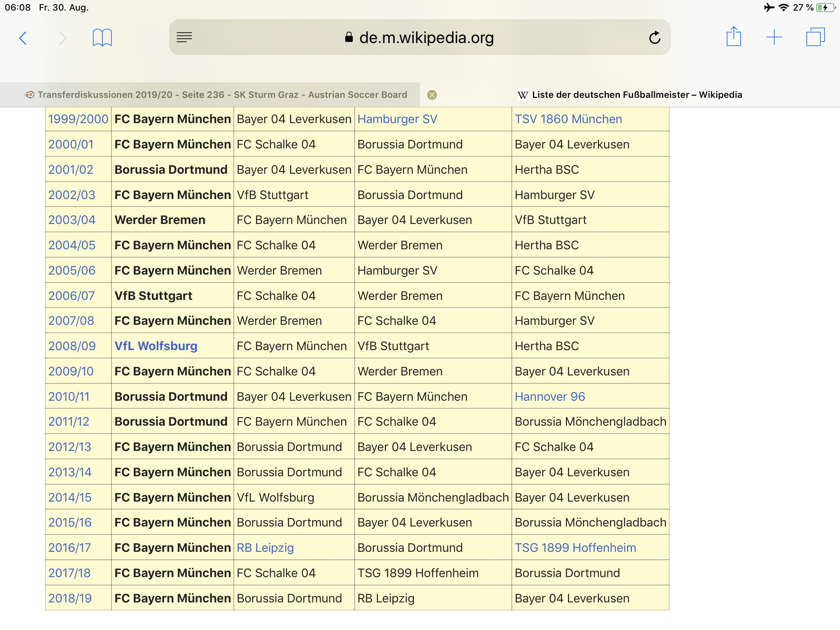Follow the TSG 1899 Hoffenheim link
This screenshot has width=840, height=630.
coord(575,548)
